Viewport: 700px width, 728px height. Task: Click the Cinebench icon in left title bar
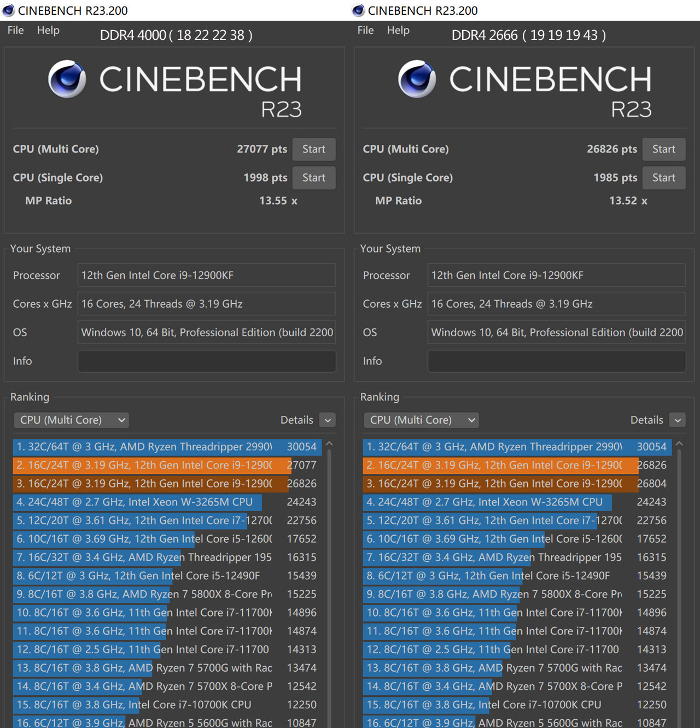tap(8, 10)
